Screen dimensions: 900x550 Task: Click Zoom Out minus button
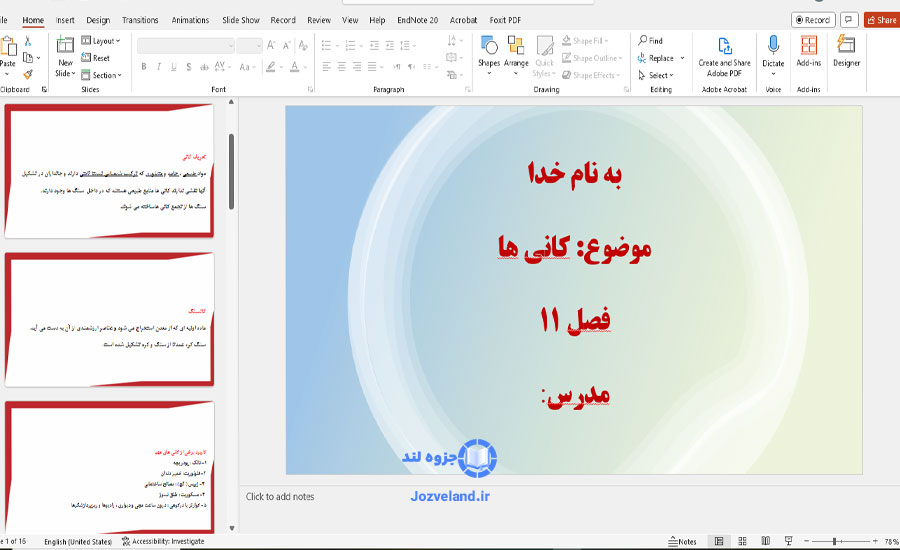tap(806, 541)
